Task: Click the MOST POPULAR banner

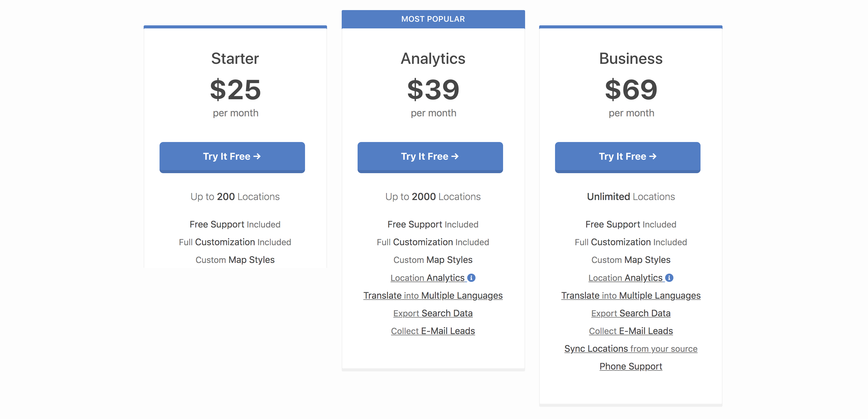Action: [433, 19]
